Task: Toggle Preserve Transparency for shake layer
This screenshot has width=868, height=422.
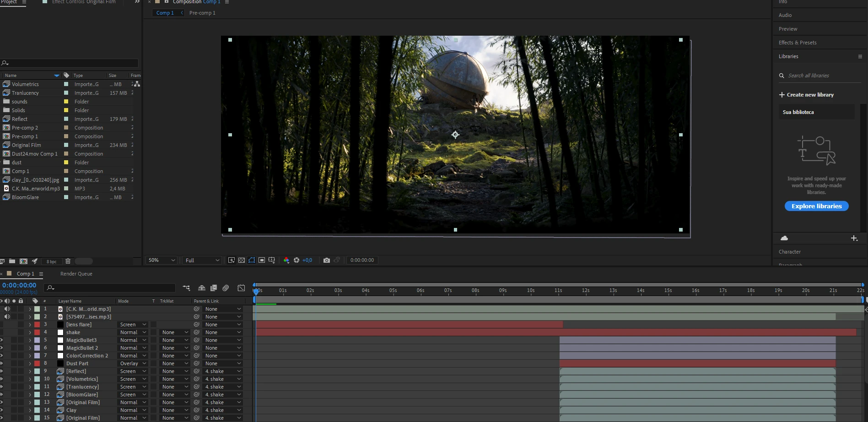Action: click(154, 332)
